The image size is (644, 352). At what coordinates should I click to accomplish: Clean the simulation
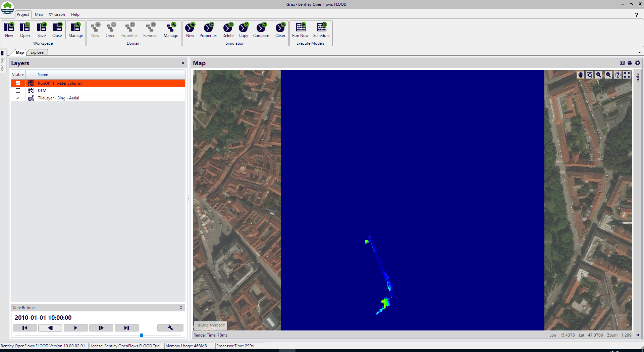(280, 30)
